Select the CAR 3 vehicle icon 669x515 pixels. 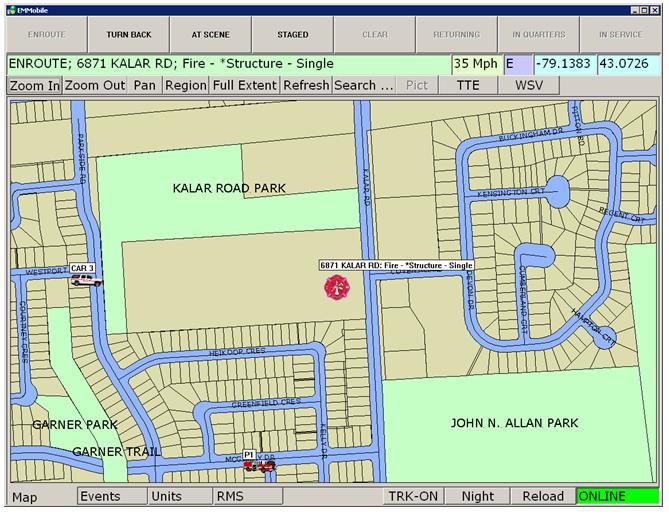point(86,281)
